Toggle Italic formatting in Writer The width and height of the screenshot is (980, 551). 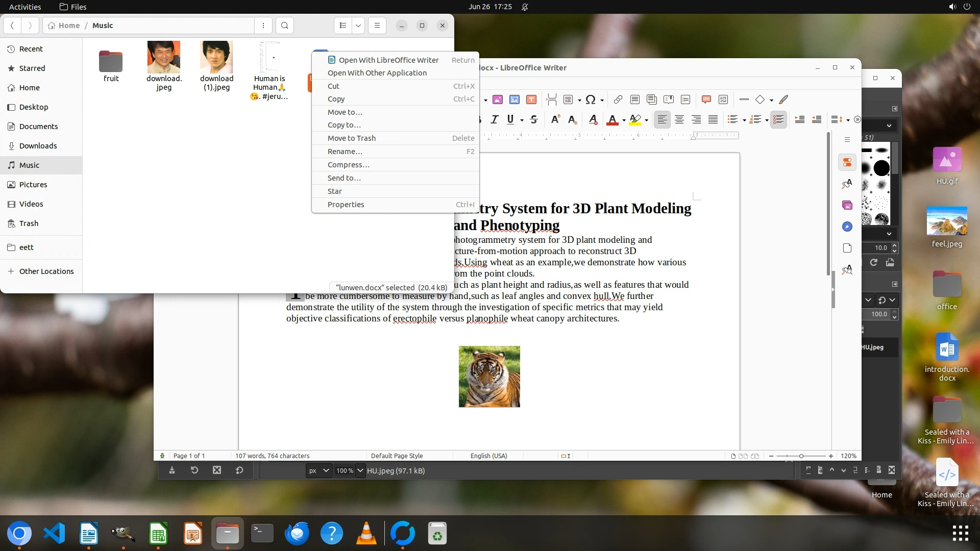494,119
